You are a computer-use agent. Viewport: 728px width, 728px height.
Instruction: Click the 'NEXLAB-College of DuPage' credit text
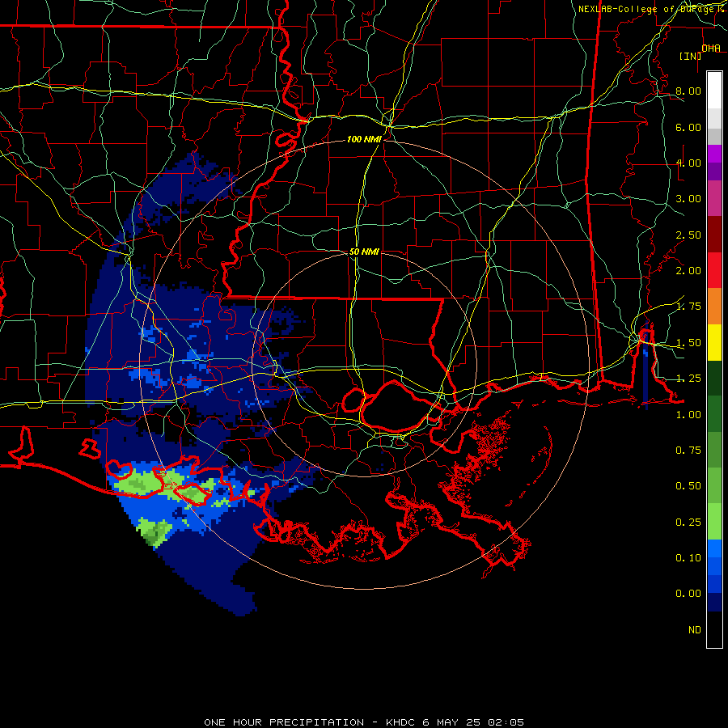[646, 9]
